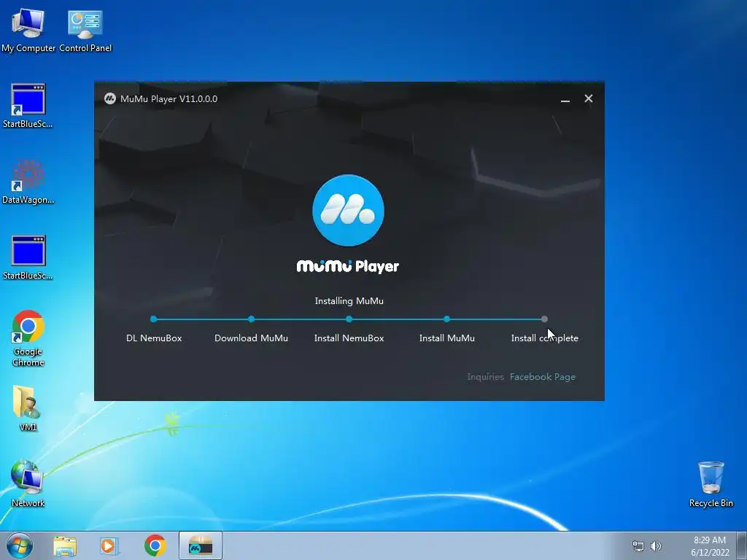
Task: Close the MuMu Player installer window
Action: pos(589,98)
